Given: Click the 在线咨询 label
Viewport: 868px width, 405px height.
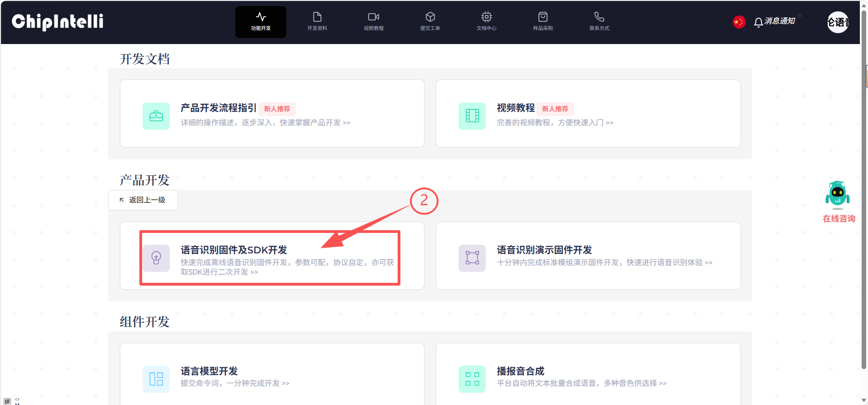Looking at the screenshot, I should (x=839, y=219).
